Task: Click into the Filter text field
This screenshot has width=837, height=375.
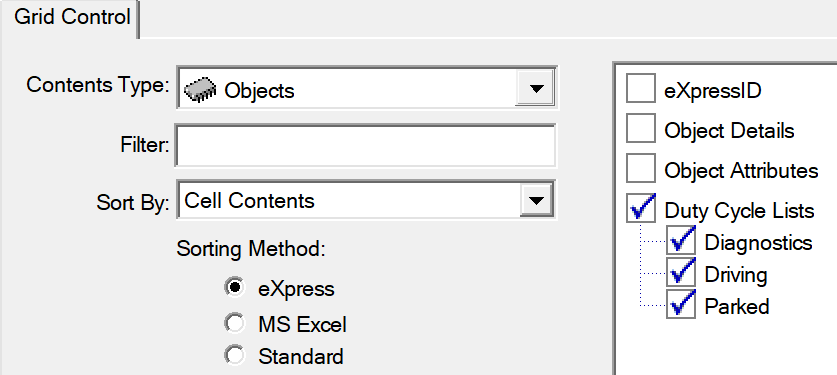Action: 365,145
